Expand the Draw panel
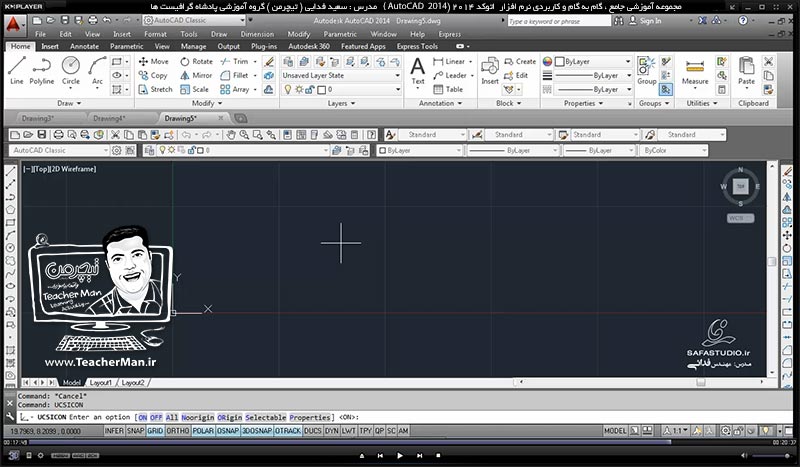800x467 pixels. (69, 103)
